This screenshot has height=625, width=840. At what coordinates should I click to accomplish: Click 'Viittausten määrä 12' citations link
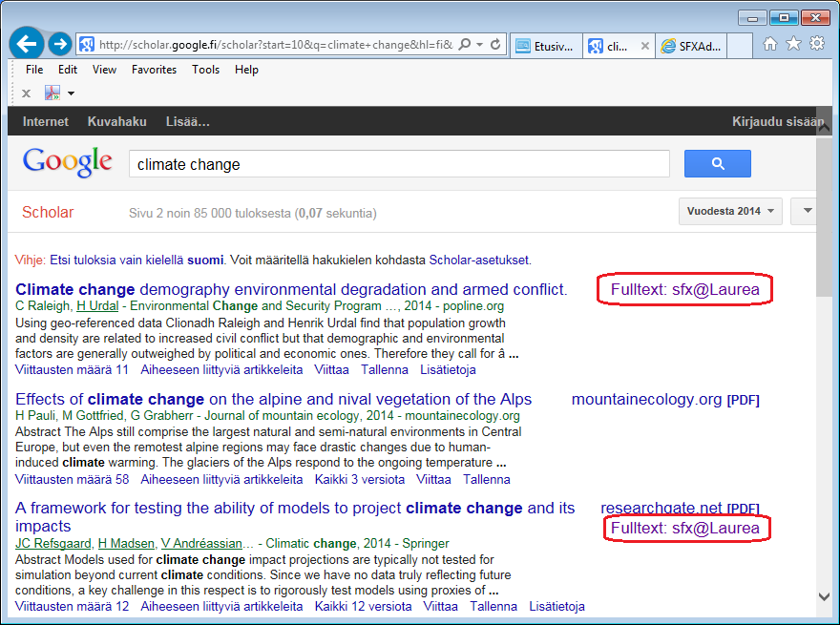point(72,606)
